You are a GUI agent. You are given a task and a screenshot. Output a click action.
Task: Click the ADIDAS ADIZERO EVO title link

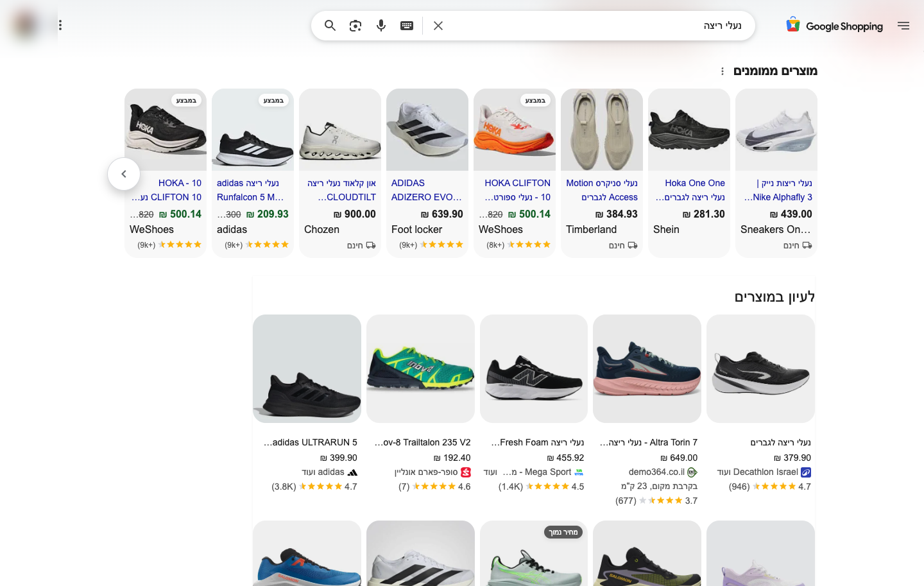coord(427,190)
